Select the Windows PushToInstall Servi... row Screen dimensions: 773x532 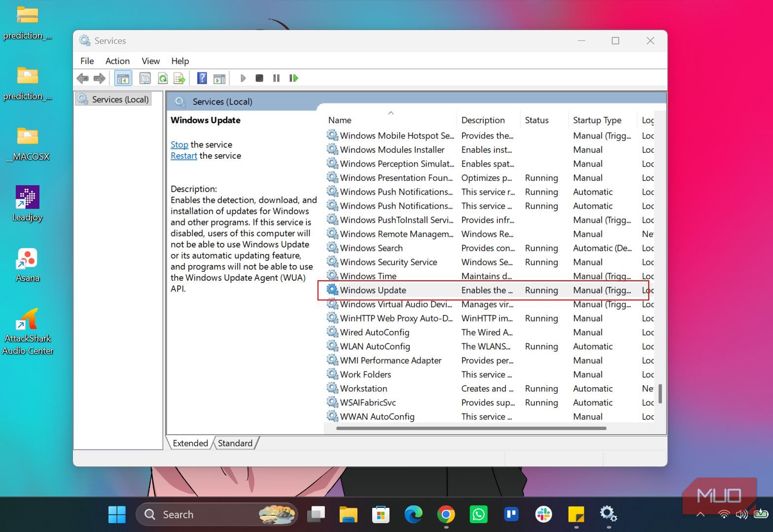489,220
